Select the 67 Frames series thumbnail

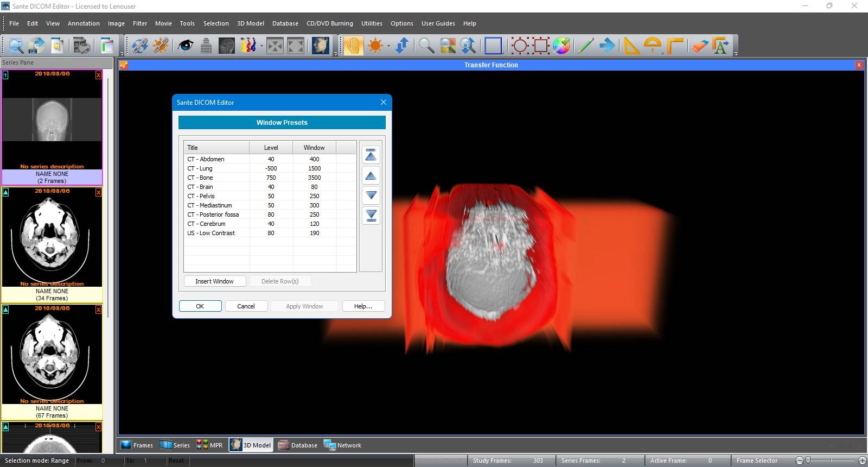52,362
